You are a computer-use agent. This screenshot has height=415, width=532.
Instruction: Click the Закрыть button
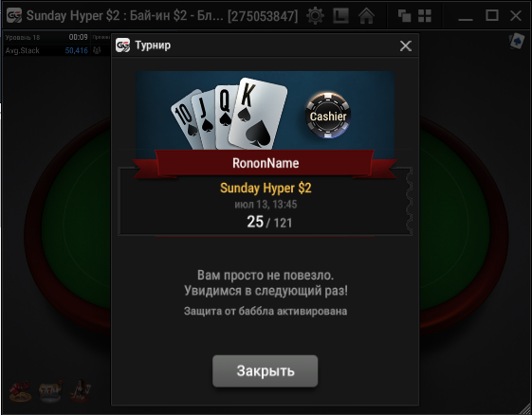pos(265,370)
